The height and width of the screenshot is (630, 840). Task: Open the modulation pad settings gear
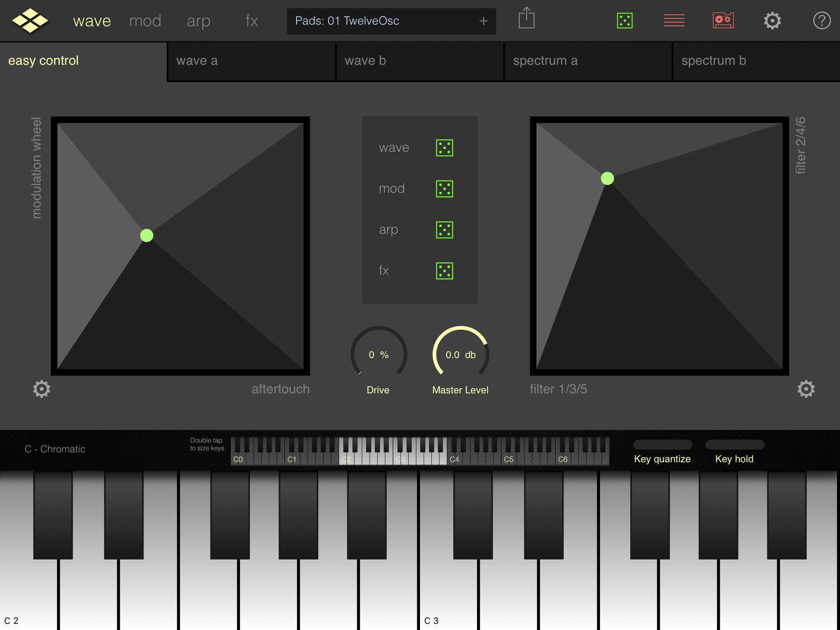pyautogui.click(x=41, y=389)
